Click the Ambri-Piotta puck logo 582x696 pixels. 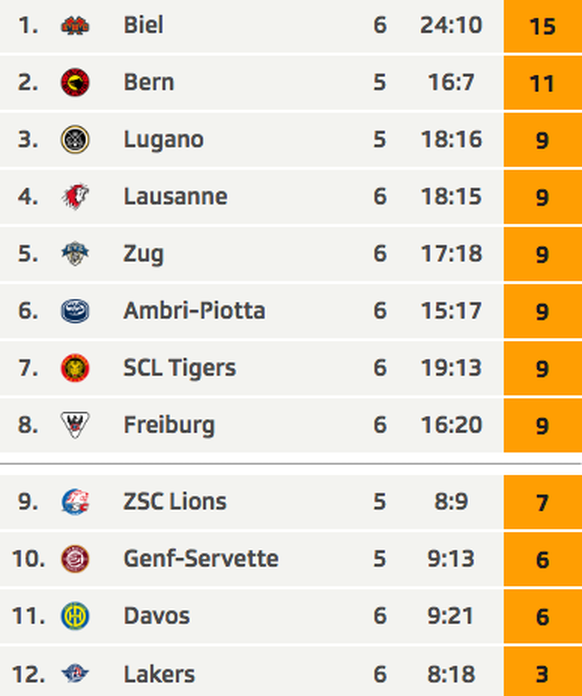[75, 311]
